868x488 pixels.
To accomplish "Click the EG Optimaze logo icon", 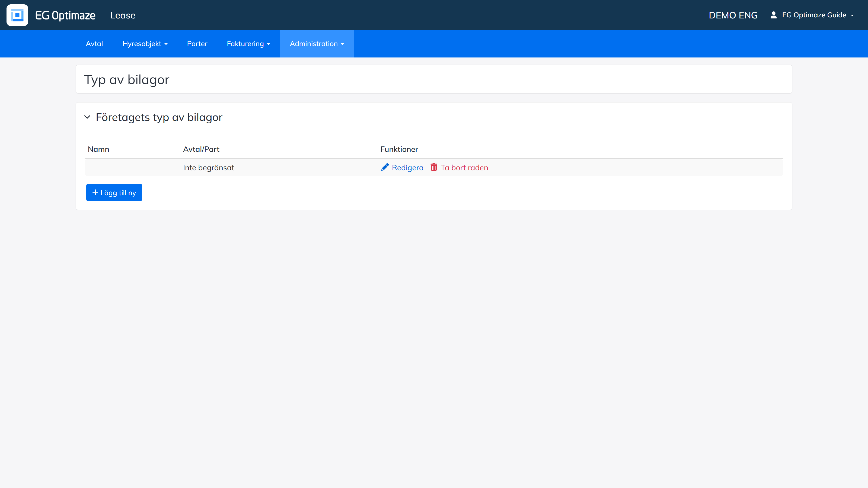I will click(x=17, y=15).
